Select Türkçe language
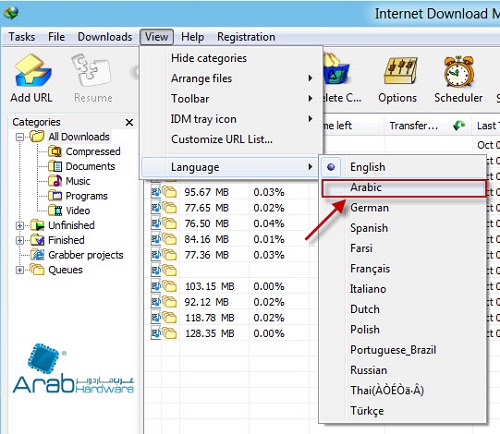The image size is (500, 434). pyautogui.click(x=403, y=411)
